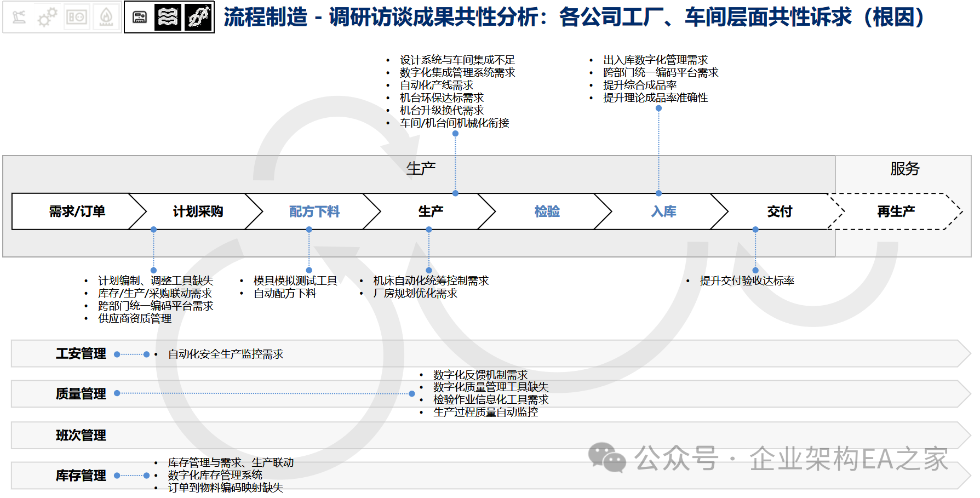980x498 pixels.
Task: Select the 生产 chevron between 配方下料 and 检验
Action: 431,211
